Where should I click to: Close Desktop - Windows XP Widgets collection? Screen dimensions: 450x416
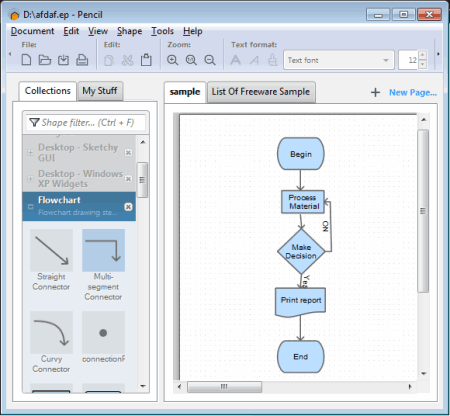point(128,179)
